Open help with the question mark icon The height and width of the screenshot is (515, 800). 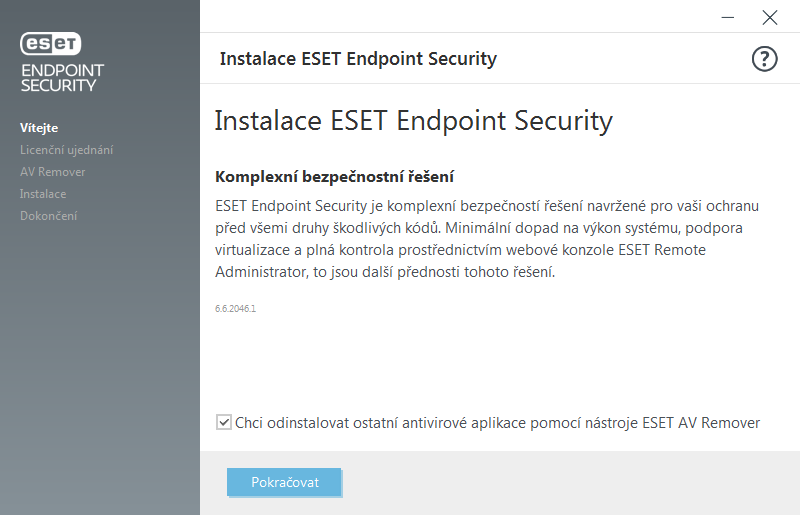(x=764, y=59)
